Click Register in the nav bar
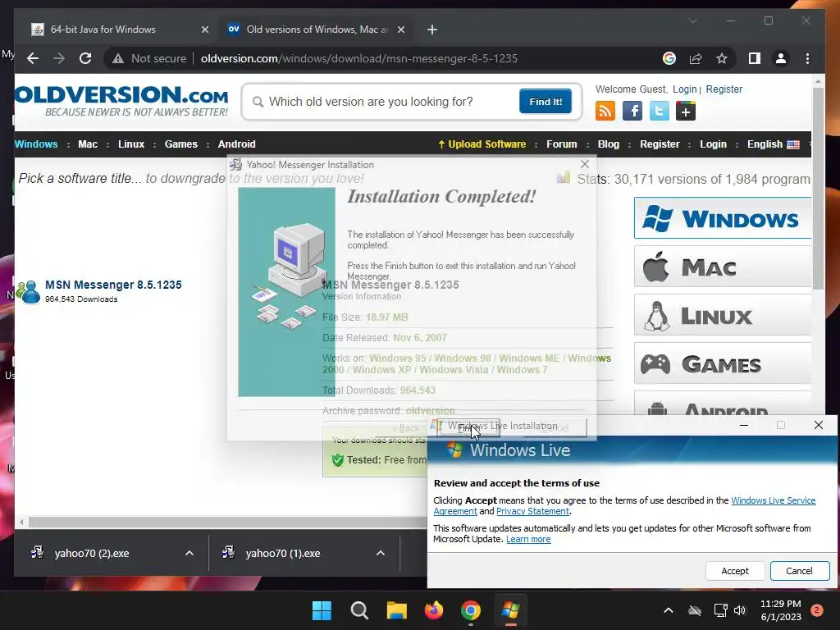The image size is (840, 630). 660,144
